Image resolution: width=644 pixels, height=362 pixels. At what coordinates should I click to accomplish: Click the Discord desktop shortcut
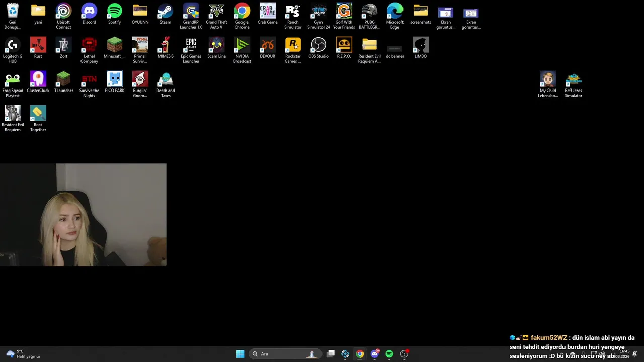click(x=89, y=14)
